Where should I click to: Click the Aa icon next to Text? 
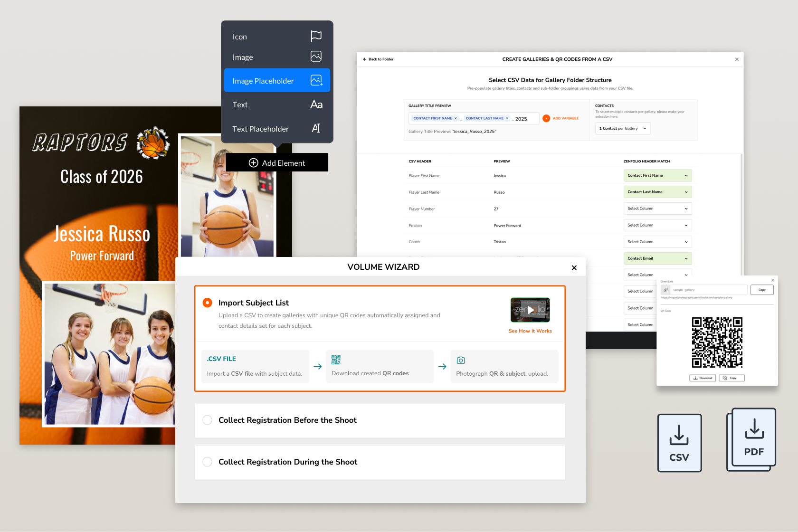tap(316, 104)
